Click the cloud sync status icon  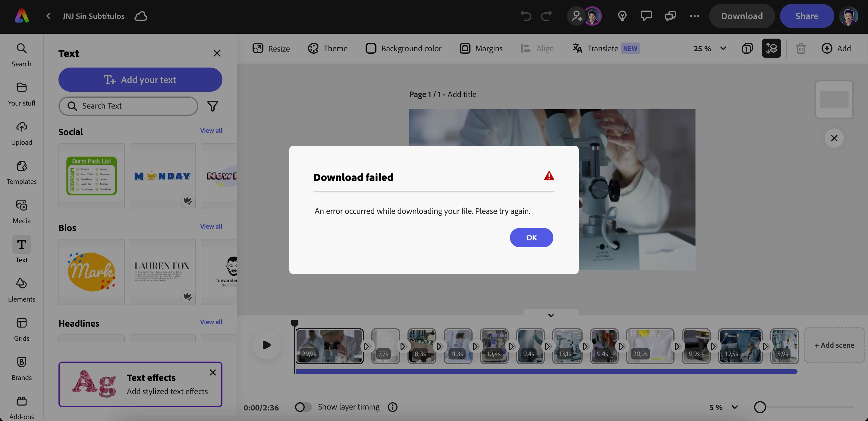pyautogui.click(x=140, y=16)
